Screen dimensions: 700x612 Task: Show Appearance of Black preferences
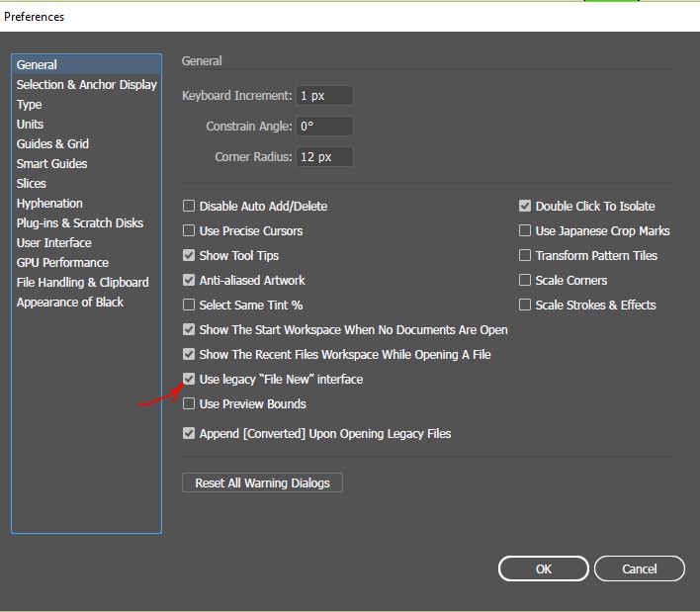pos(69,303)
